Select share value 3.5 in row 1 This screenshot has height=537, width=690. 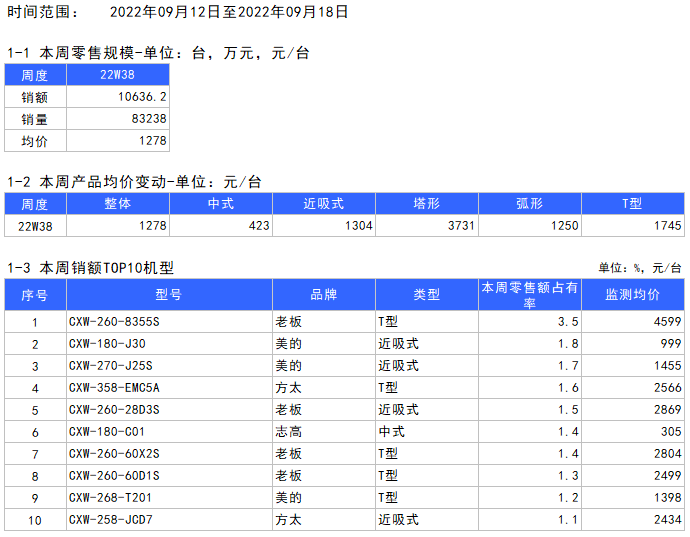(x=568, y=322)
